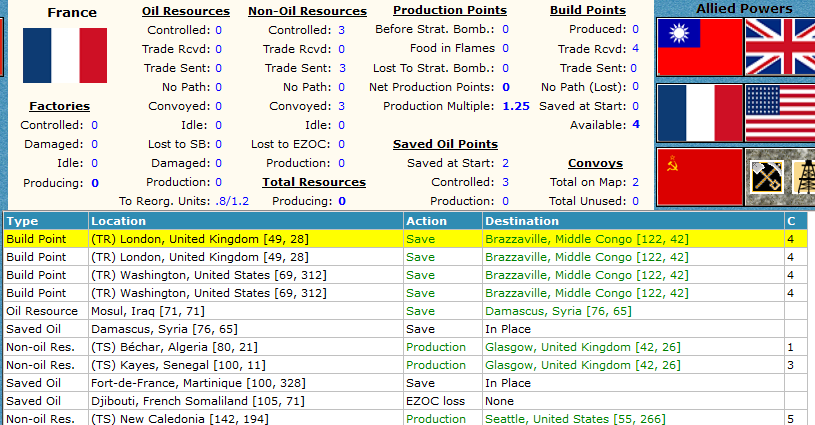Sort the table by the Action column header
This screenshot has width=815, height=425.
click(x=443, y=221)
